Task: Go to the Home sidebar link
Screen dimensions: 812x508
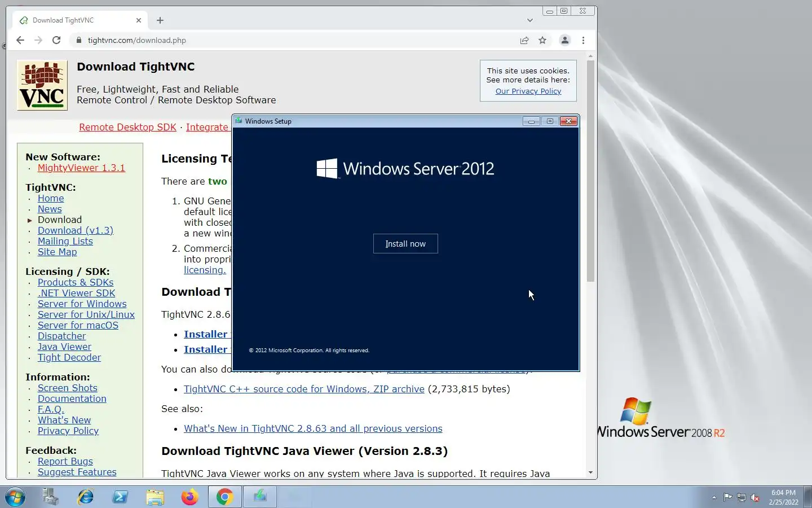Action: pos(51,198)
